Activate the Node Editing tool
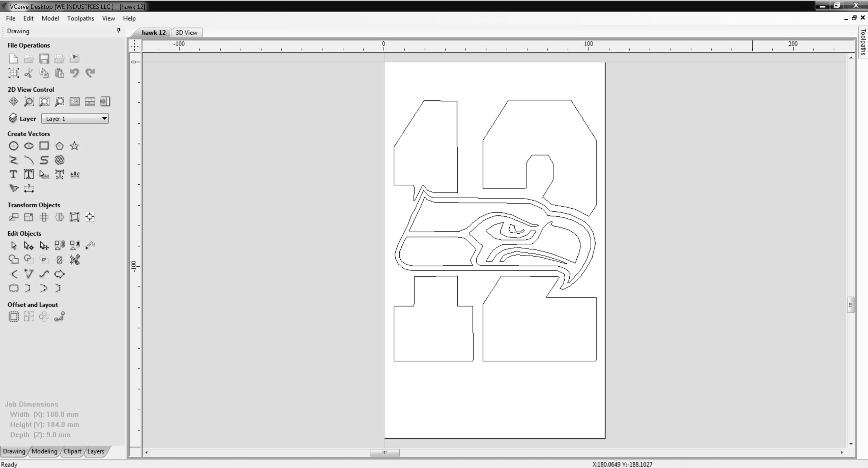The width and height of the screenshot is (868, 468). pos(29,245)
